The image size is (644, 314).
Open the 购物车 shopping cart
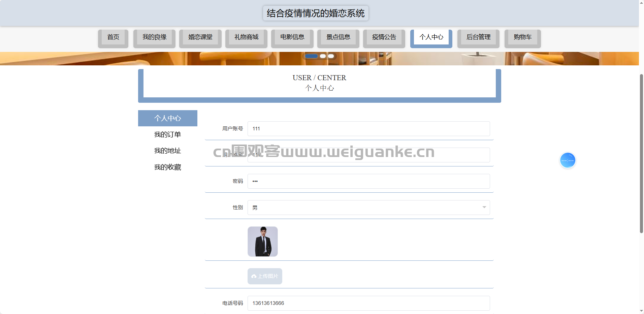tap(522, 37)
